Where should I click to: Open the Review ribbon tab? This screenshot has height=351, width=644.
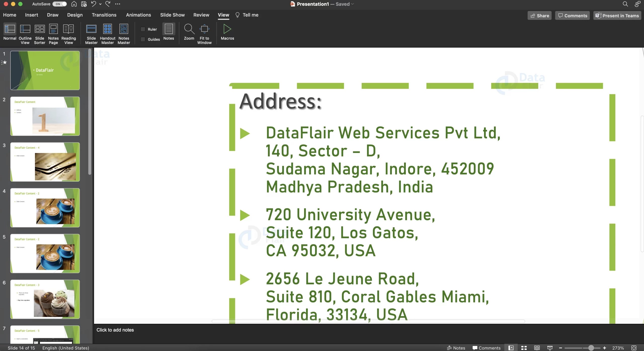201,15
